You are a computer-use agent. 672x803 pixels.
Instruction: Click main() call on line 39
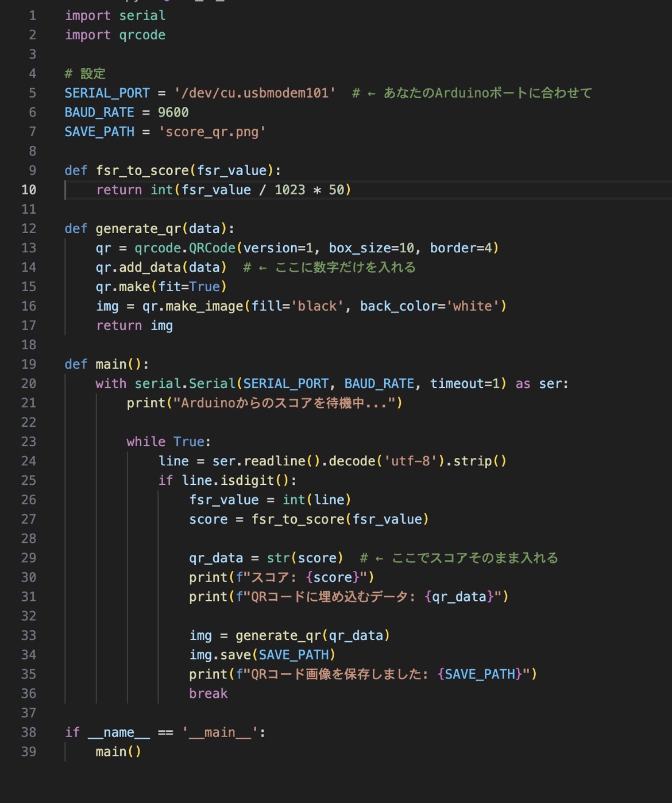click(x=119, y=752)
